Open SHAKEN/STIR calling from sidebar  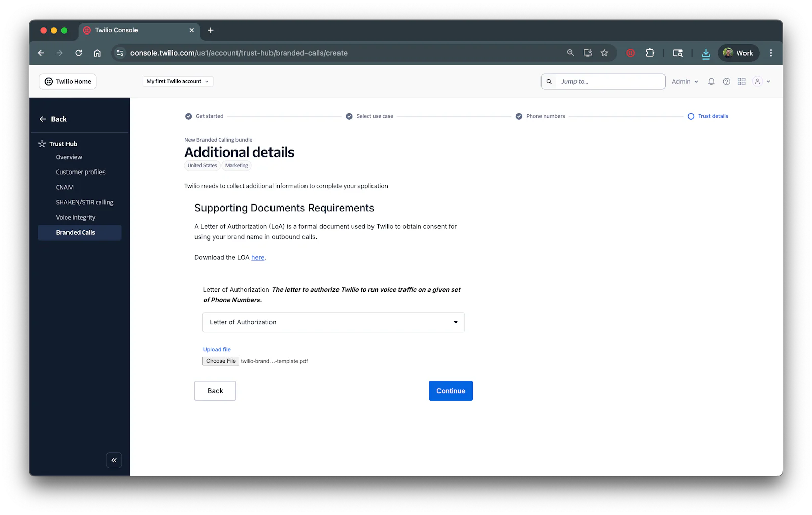[84, 202]
